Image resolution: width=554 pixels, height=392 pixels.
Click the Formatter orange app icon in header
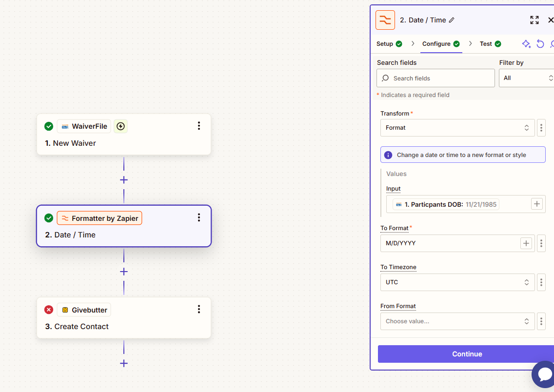(385, 20)
